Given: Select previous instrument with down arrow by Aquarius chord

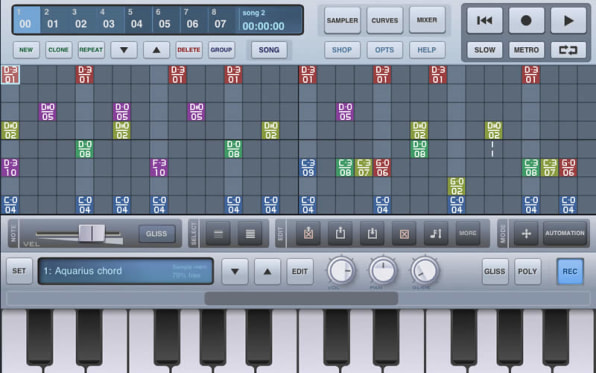Looking at the screenshot, I should pos(235,271).
